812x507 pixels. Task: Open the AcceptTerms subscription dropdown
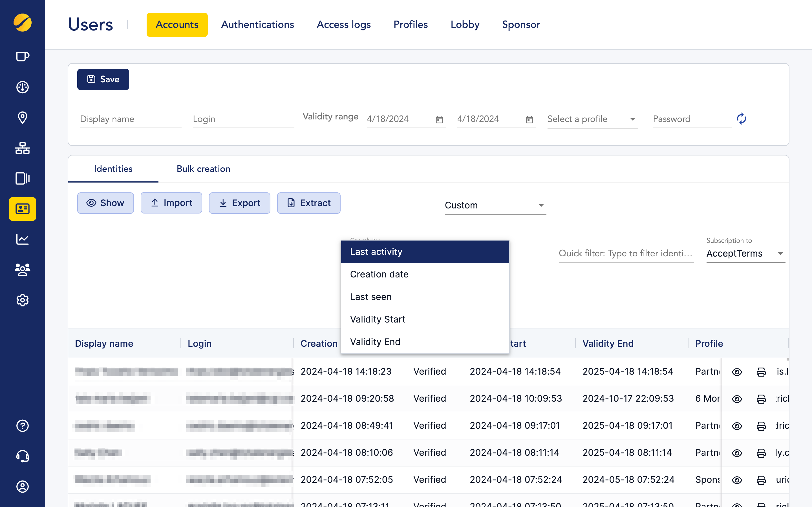[745, 253]
